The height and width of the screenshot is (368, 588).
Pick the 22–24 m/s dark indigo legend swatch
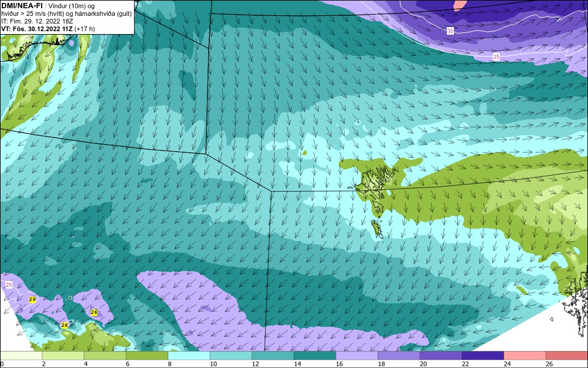pyautogui.click(x=483, y=356)
